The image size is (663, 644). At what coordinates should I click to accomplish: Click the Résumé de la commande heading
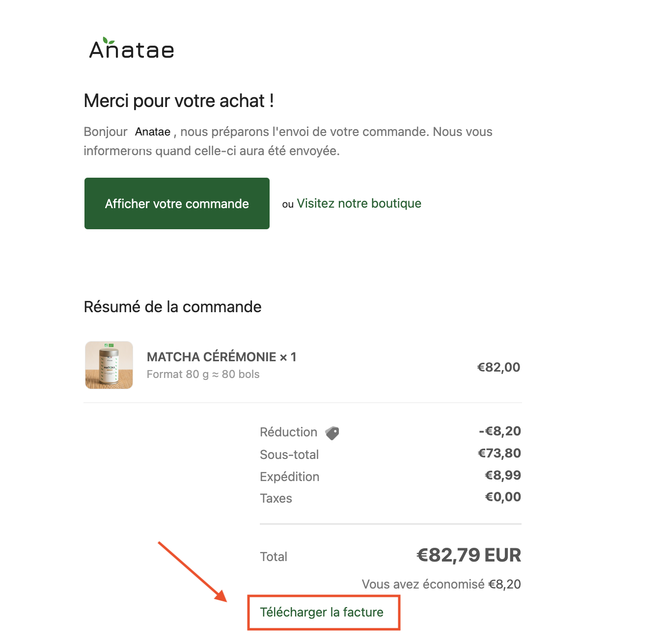(x=172, y=307)
